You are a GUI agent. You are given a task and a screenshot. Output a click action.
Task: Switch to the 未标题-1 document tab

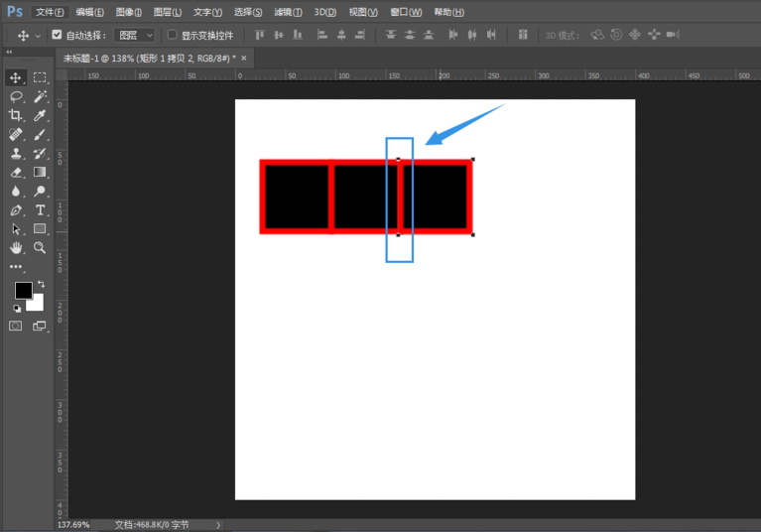pyautogui.click(x=149, y=59)
